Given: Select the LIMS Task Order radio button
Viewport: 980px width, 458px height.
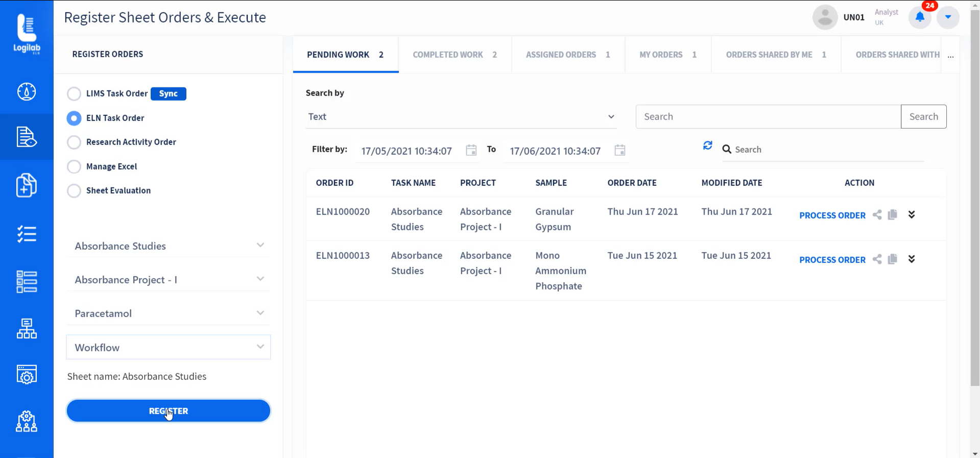Looking at the screenshot, I should click(74, 94).
